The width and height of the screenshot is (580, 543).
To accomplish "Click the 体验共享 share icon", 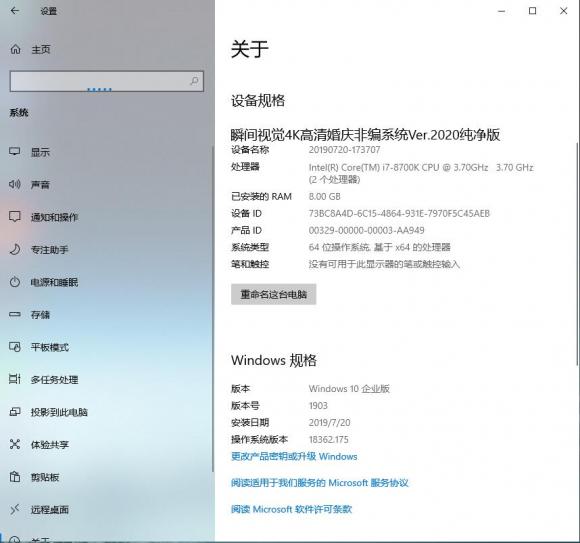I will (x=15, y=444).
